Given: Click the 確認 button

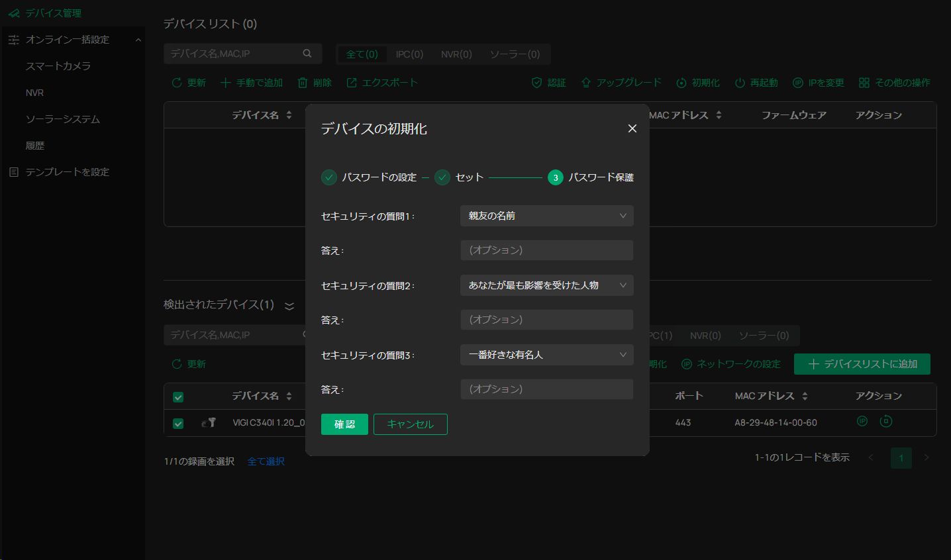Looking at the screenshot, I should click(344, 424).
